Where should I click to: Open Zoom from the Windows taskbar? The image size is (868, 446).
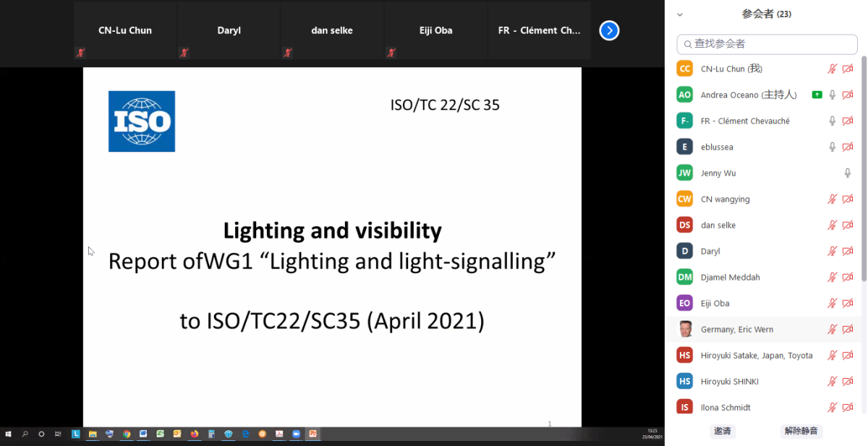click(296, 434)
